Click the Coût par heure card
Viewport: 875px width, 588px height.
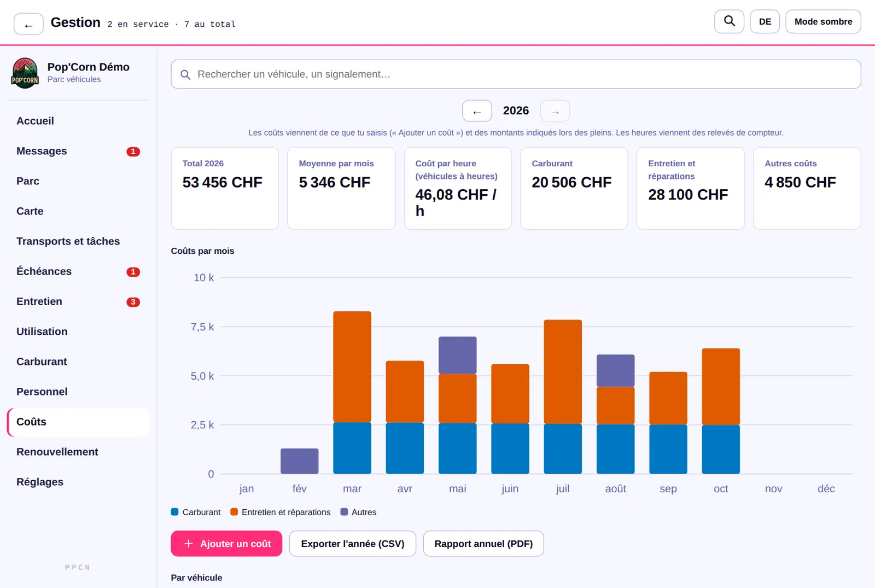click(x=458, y=188)
